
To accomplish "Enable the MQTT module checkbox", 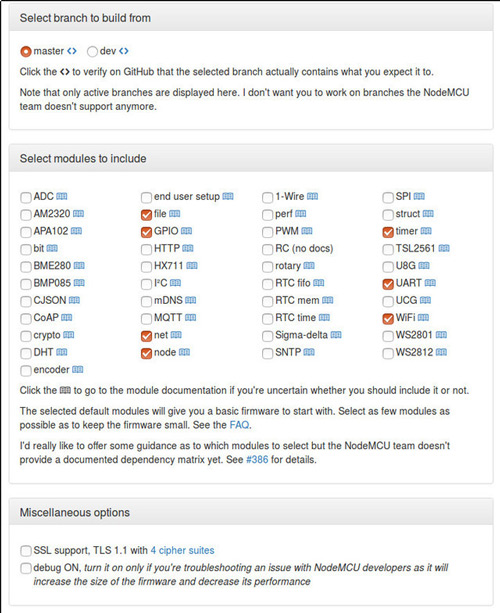I will coord(146,319).
